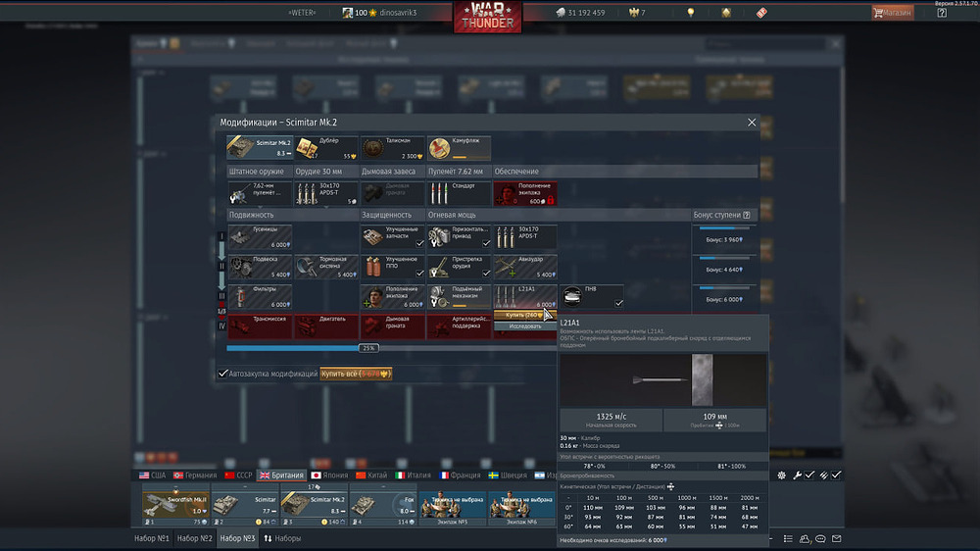Switch to the Италия nation tab

tap(414, 476)
